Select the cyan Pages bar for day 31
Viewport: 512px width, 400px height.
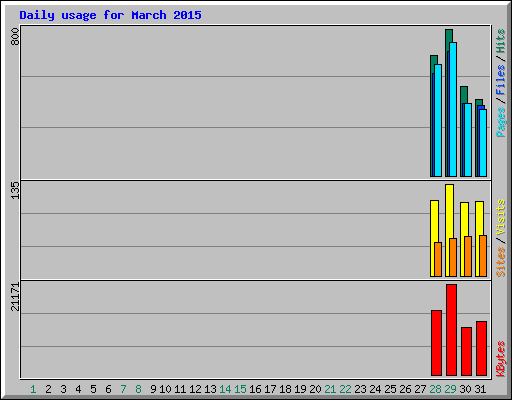tap(483, 143)
